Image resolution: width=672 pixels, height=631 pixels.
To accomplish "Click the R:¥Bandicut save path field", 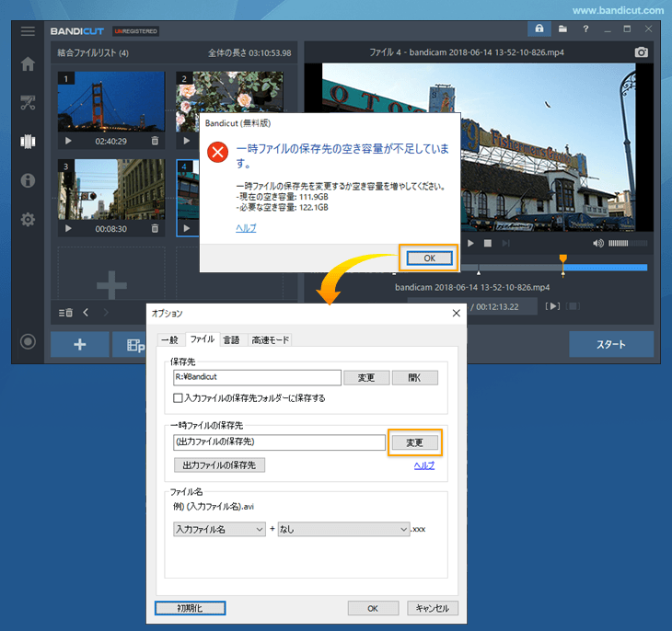I will point(257,377).
